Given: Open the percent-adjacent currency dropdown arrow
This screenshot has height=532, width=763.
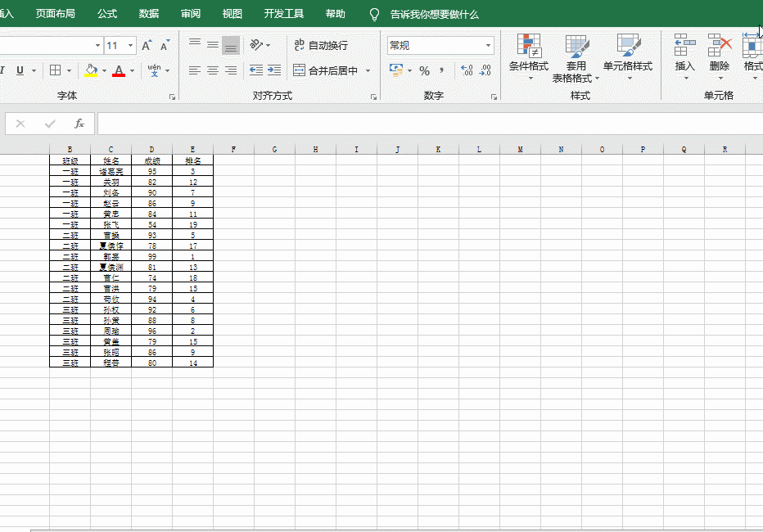Looking at the screenshot, I should [x=409, y=70].
